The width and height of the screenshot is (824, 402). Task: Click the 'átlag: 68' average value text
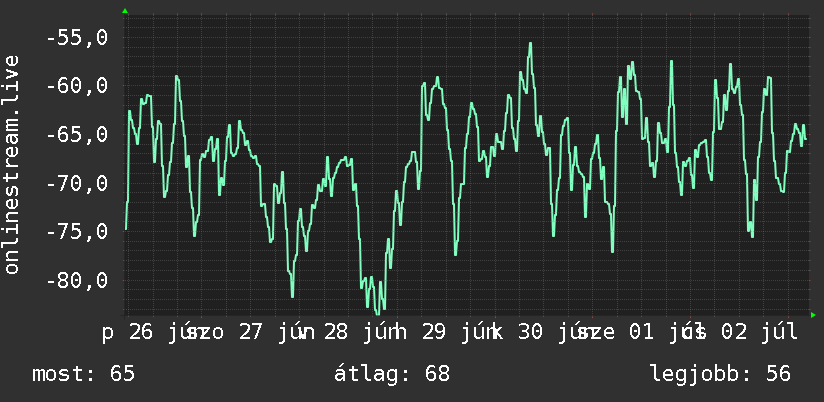click(x=392, y=374)
